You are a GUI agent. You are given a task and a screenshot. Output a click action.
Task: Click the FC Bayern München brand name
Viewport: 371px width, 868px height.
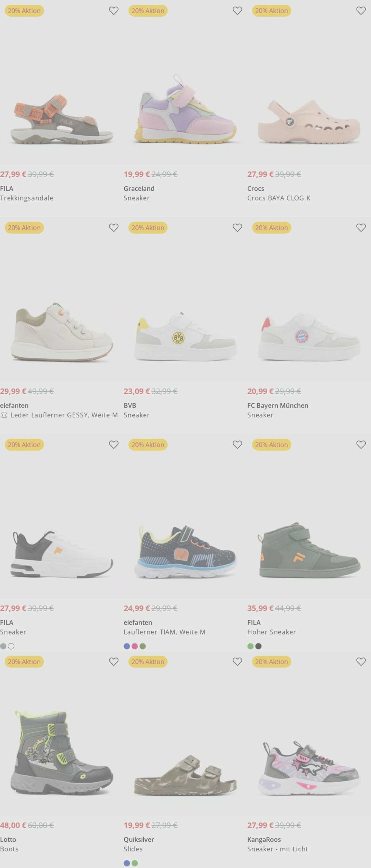click(278, 405)
